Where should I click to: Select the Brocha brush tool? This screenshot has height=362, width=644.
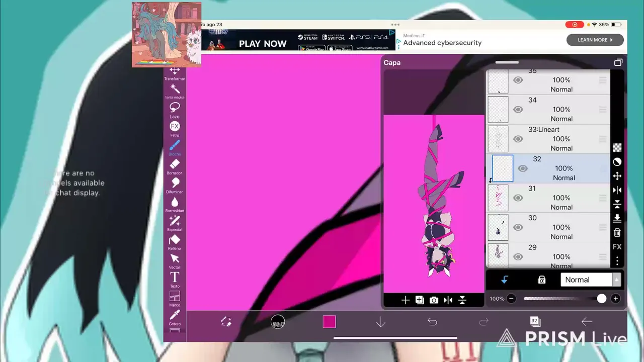point(175,148)
